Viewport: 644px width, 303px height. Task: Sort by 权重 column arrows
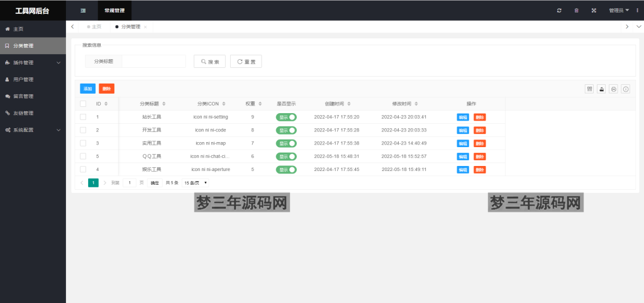[x=260, y=104]
